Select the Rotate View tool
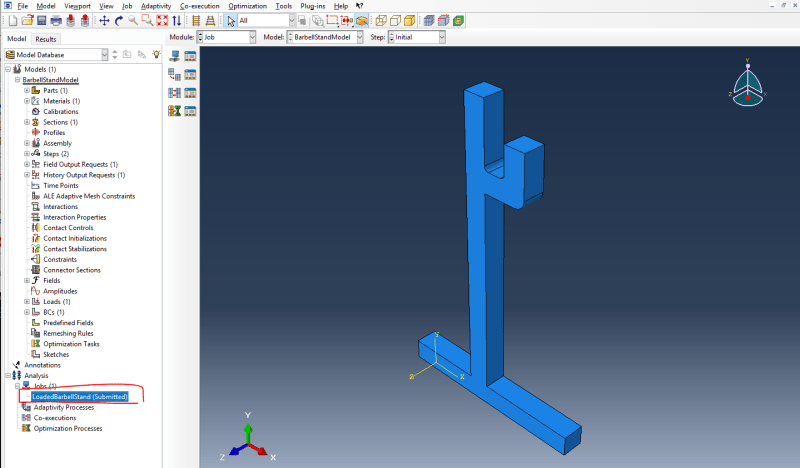The height and width of the screenshot is (468, 800). [119, 21]
